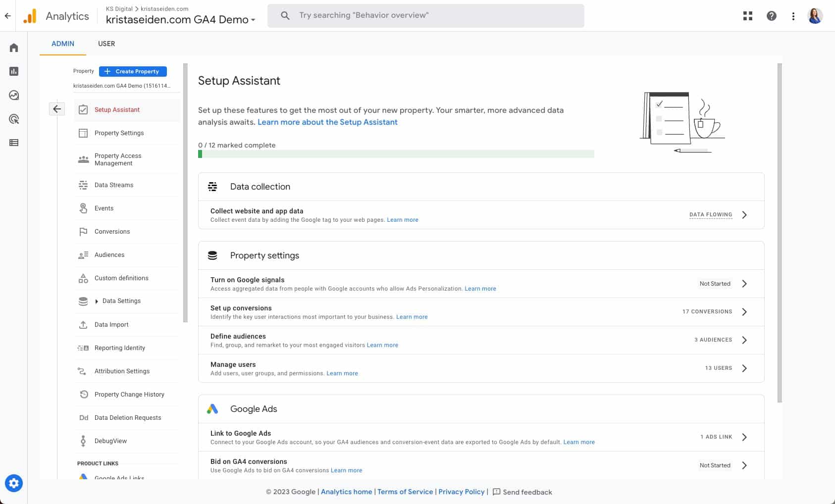This screenshot has height=504, width=835.
Task: Click the Advertising icon in the left rail
Action: [13, 119]
